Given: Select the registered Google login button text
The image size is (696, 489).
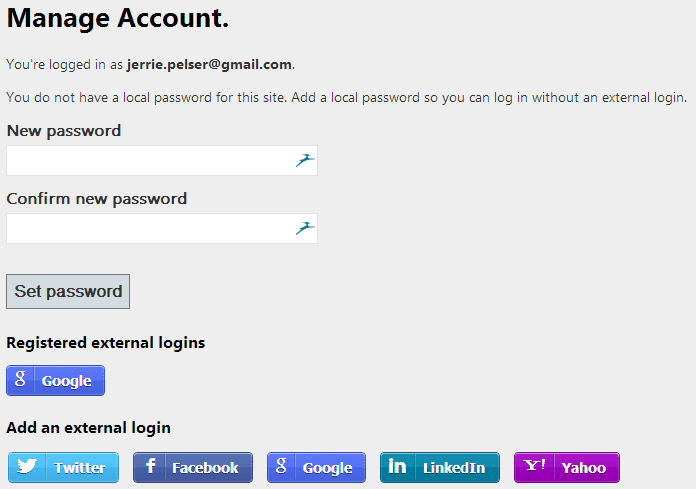Looking at the screenshot, I should click(67, 381).
